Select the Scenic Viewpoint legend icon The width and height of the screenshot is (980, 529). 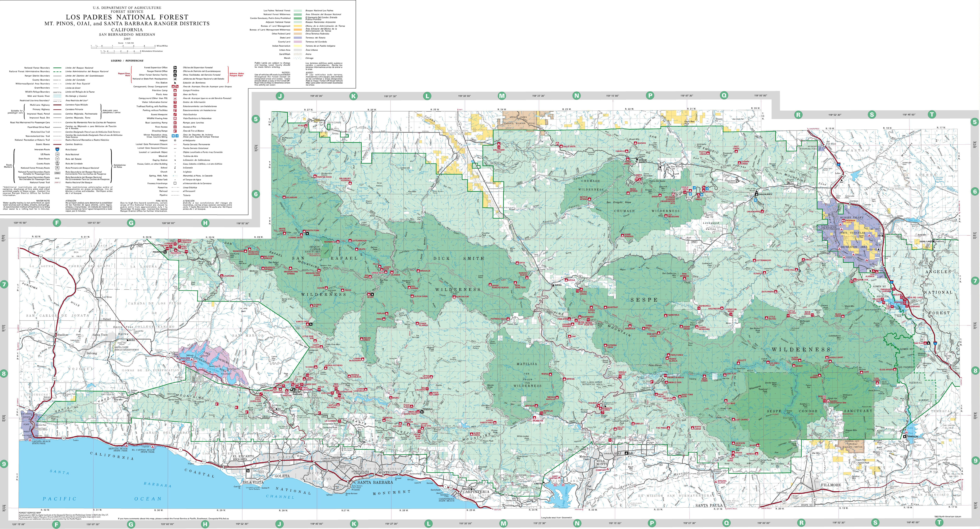pyautogui.click(x=175, y=115)
